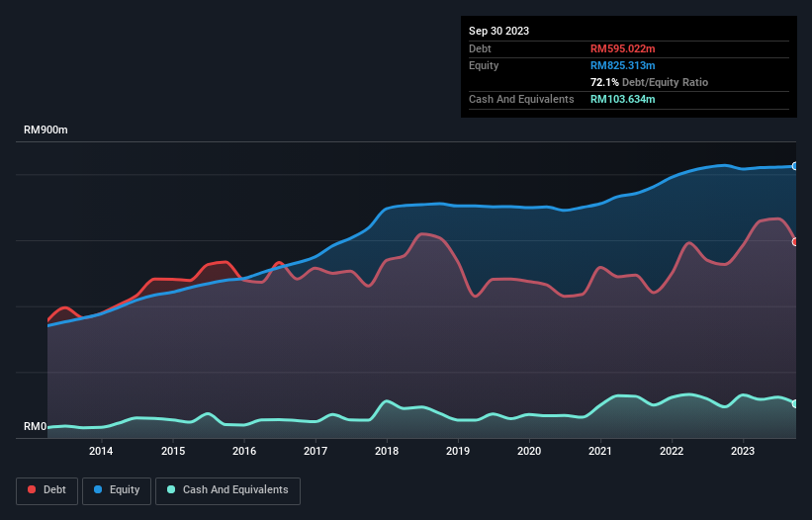Click the 2016 x-axis label
The width and height of the screenshot is (812, 520).
[244, 451]
